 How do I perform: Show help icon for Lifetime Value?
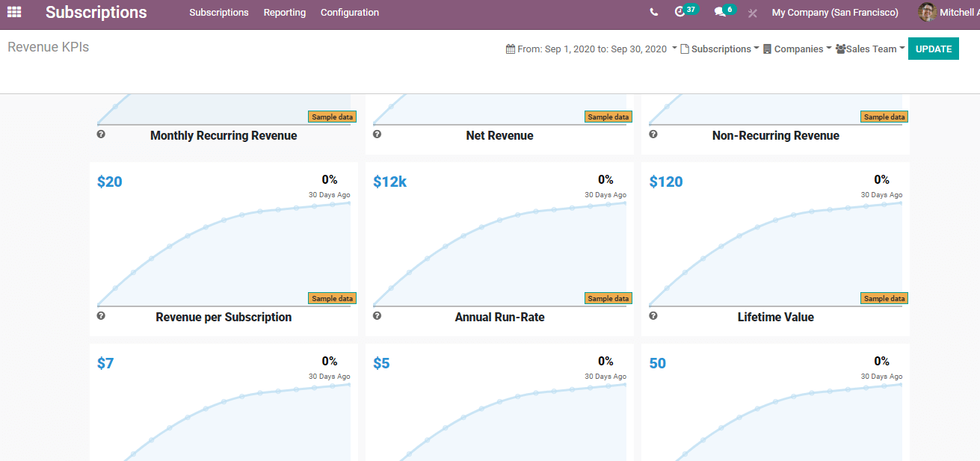pos(653,316)
